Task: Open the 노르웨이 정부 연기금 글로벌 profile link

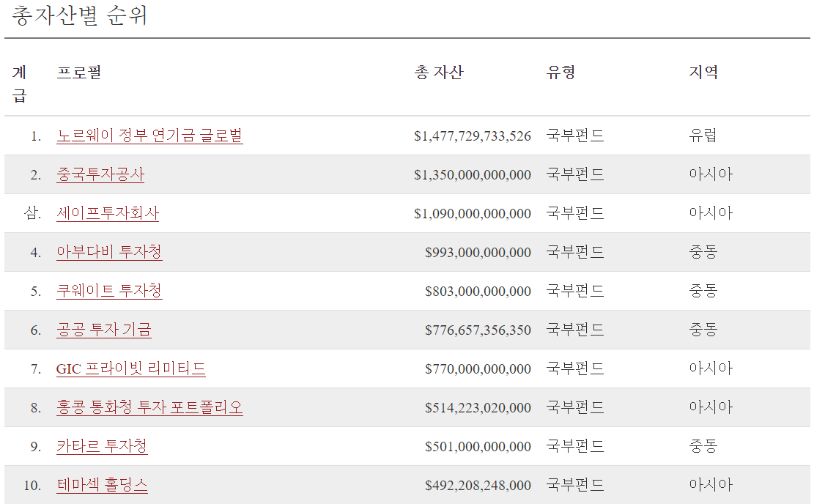Action: [149, 136]
